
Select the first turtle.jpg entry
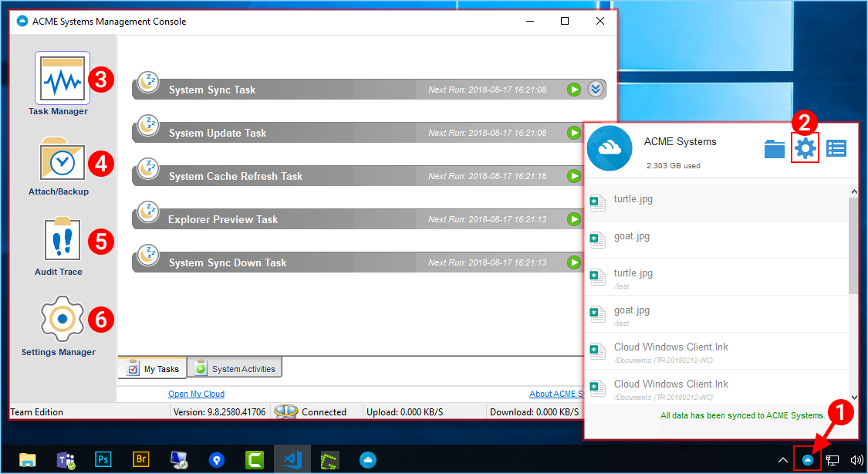(716, 203)
